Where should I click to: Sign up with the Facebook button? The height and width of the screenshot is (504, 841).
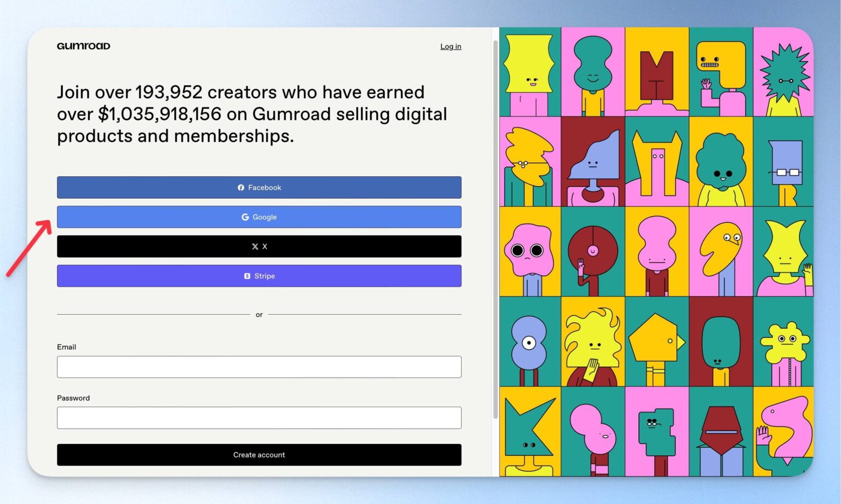pyautogui.click(x=259, y=187)
